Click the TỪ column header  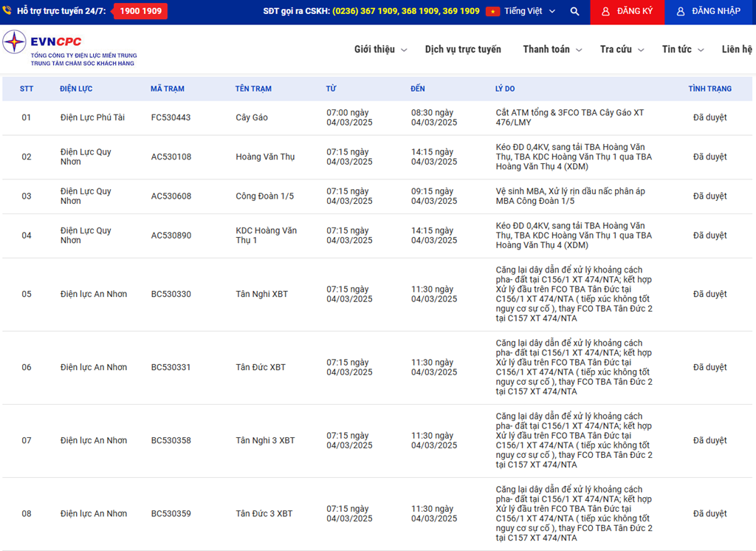331,89
